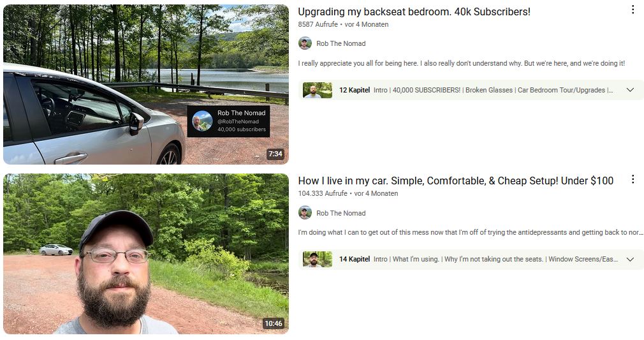The width and height of the screenshot is (644, 340).
Task: Click the 14 Kapitel label
Action: [x=354, y=259]
